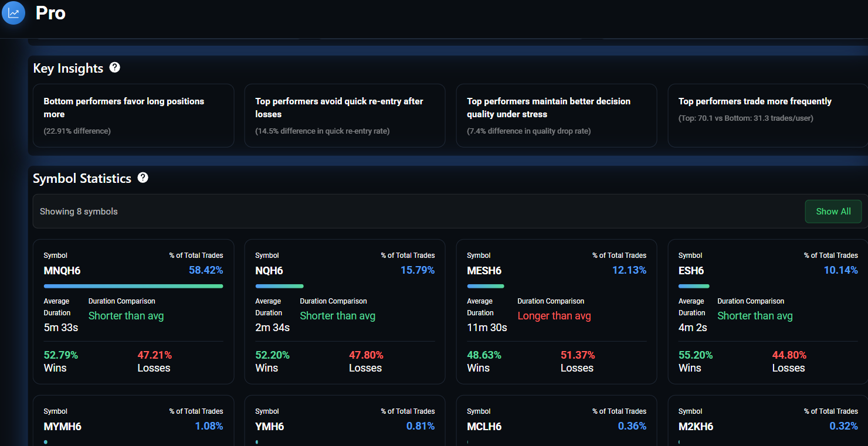Open the 'avoid quick re-entry after losses' insight

(x=344, y=115)
